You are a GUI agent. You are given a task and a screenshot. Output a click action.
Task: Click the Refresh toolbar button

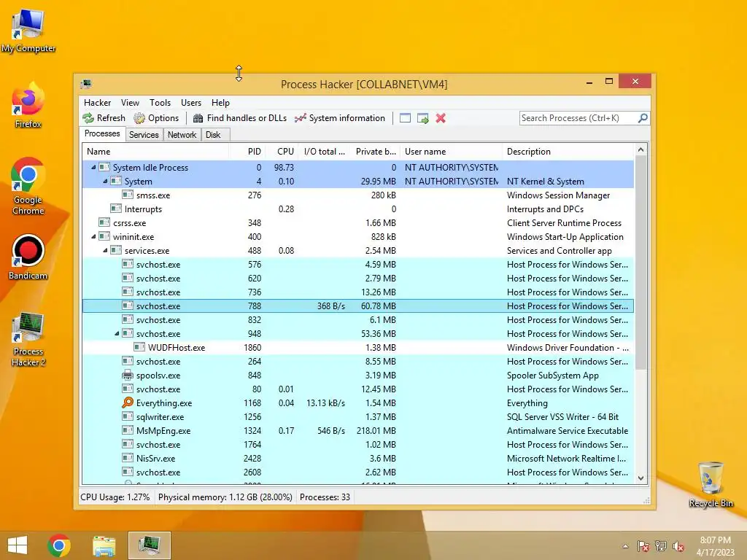pyautogui.click(x=104, y=118)
